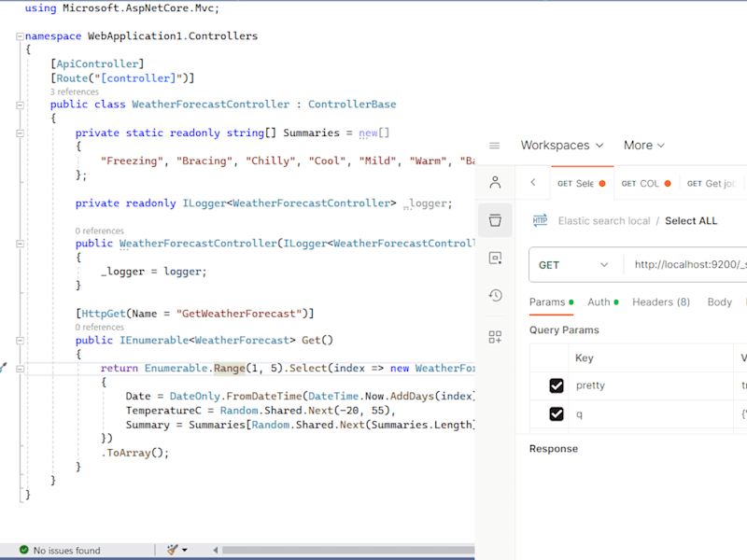747x560 pixels.
Task: Uncheck the q query parameter checkbox
Action: coord(557,413)
